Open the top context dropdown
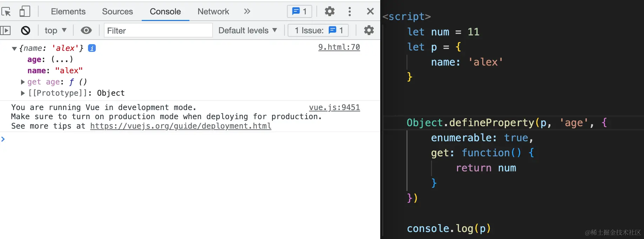 (x=55, y=30)
